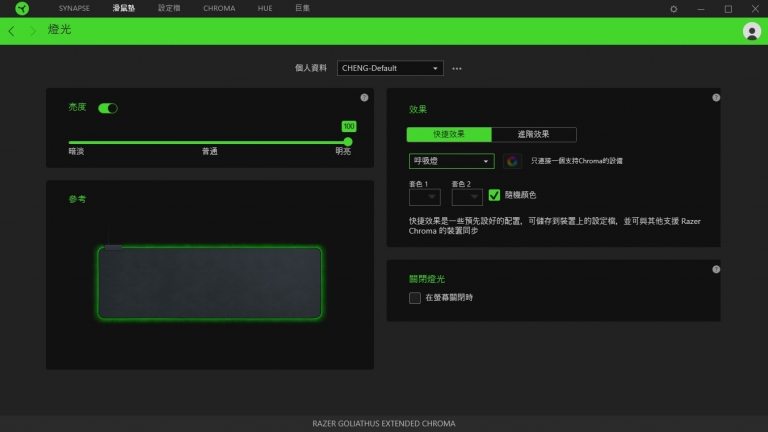Open the CHROMA tab

(219, 8)
